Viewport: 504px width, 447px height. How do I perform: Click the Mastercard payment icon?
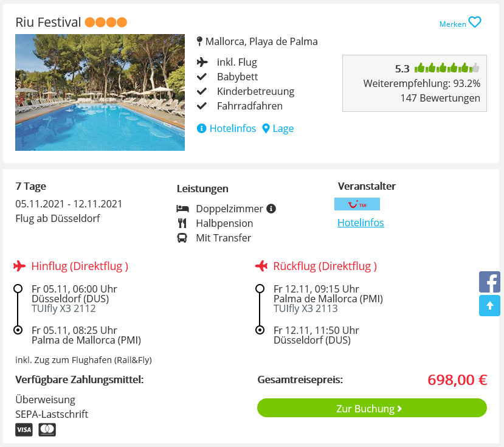click(47, 430)
